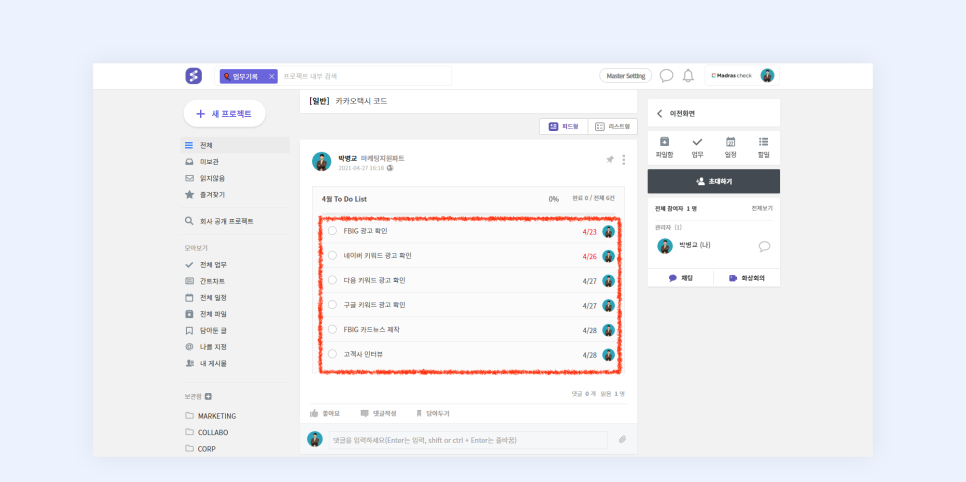Open the notifications bell icon
Viewport: 966px width, 482px height.
coord(688,76)
